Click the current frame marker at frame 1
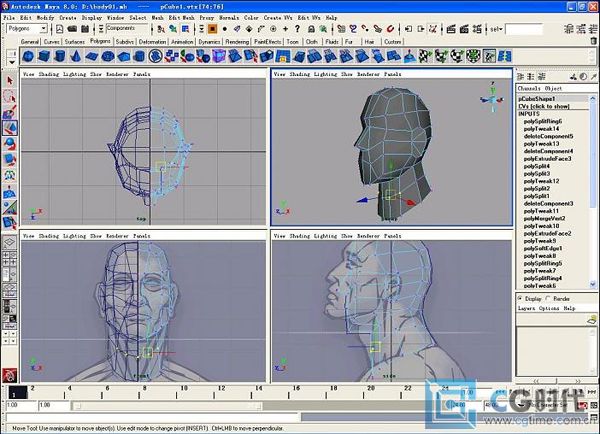600x434 pixels. point(17,392)
